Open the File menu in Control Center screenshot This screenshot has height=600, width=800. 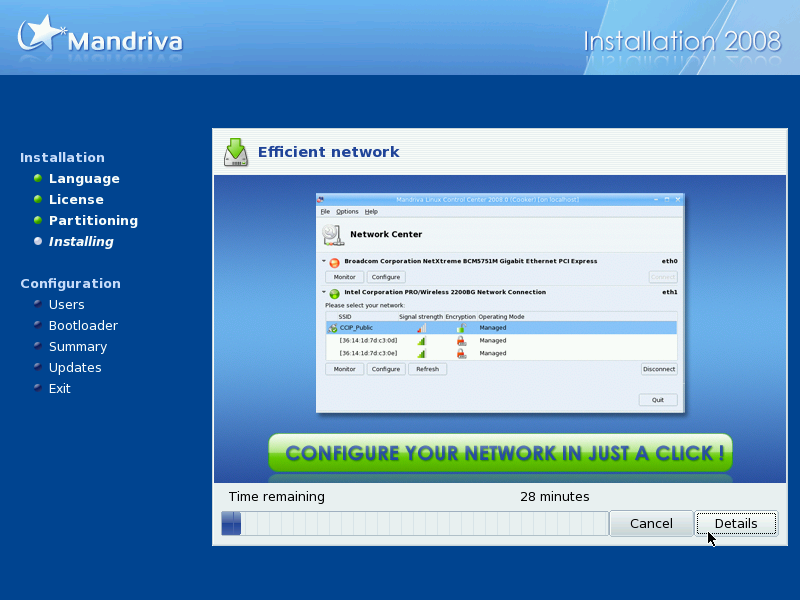(x=325, y=212)
